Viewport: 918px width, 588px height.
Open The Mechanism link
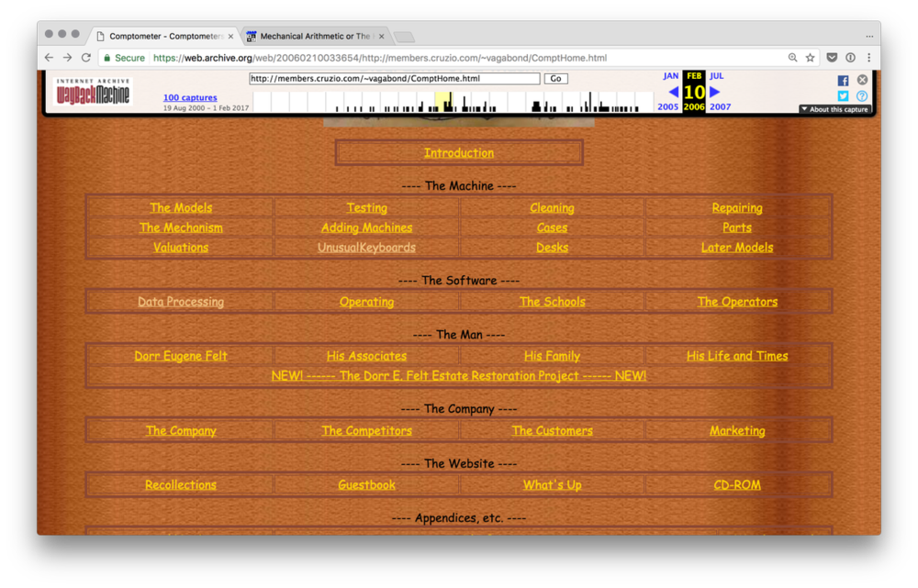pyautogui.click(x=181, y=227)
